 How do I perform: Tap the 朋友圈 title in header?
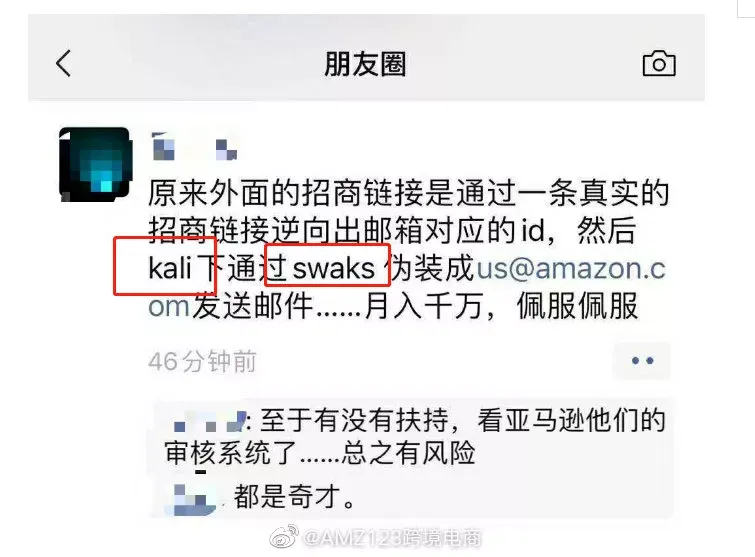[x=365, y=64]
